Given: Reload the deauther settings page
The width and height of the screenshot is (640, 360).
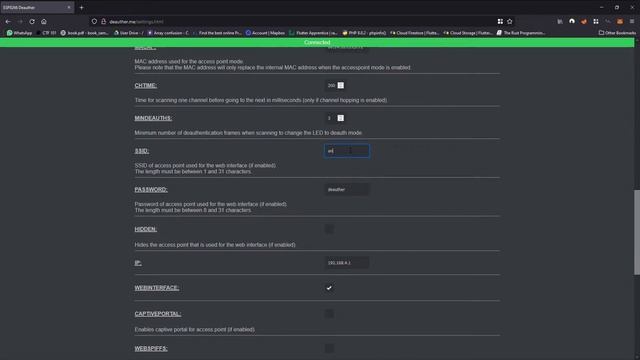Looking at the screenshot, I should pos(32,21).
